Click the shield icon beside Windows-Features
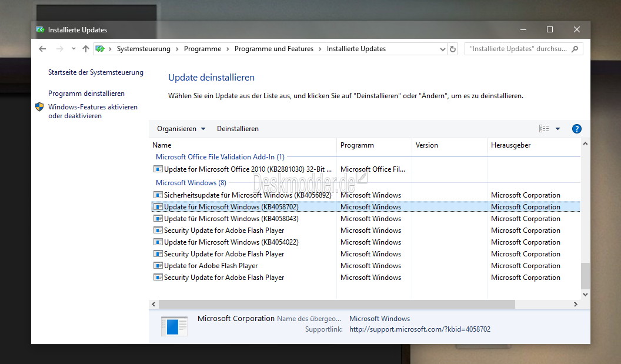 (39, 107)
